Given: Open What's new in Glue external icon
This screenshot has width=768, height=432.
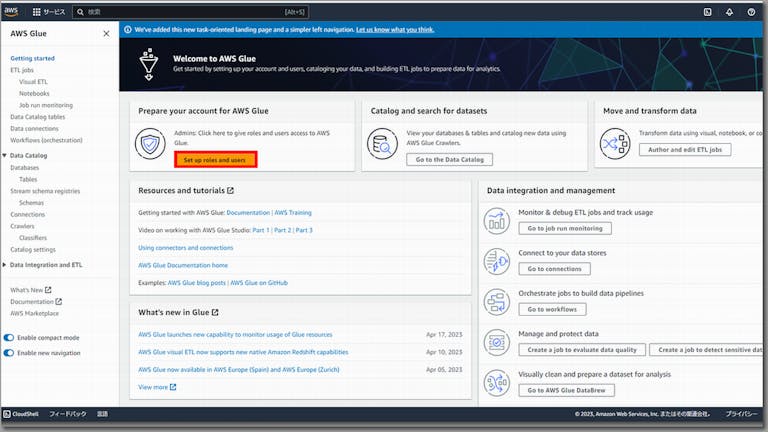Looking at the screenshot, I should (x=215, y=312).
